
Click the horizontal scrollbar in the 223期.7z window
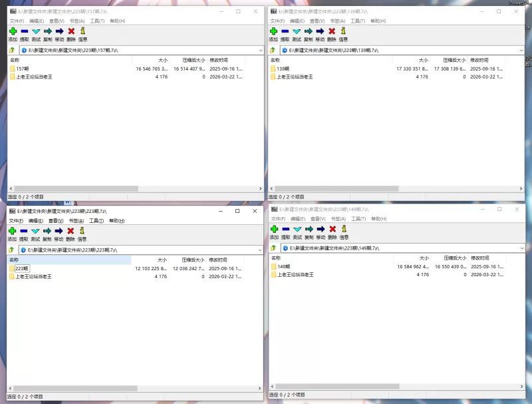click(x=73, y=388)
